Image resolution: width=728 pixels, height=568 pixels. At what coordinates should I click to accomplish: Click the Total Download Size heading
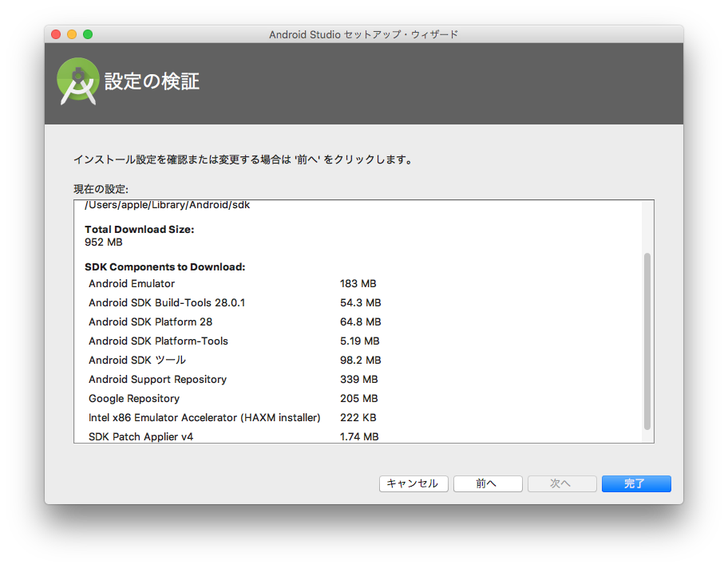point(139,229)
